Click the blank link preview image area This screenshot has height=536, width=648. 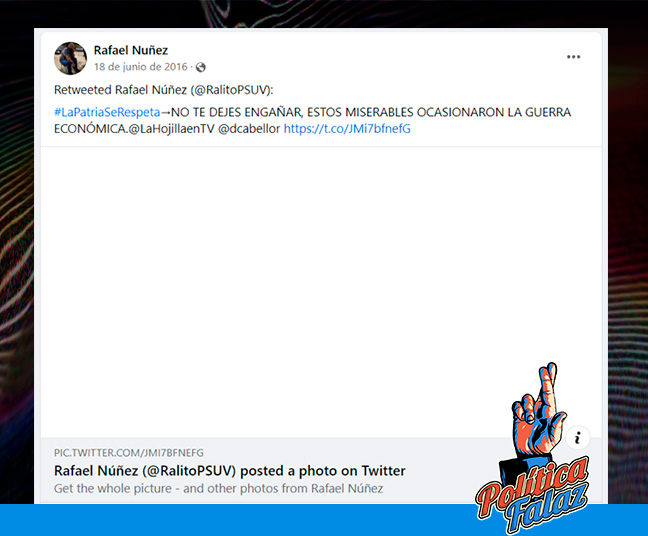point(321,292)
